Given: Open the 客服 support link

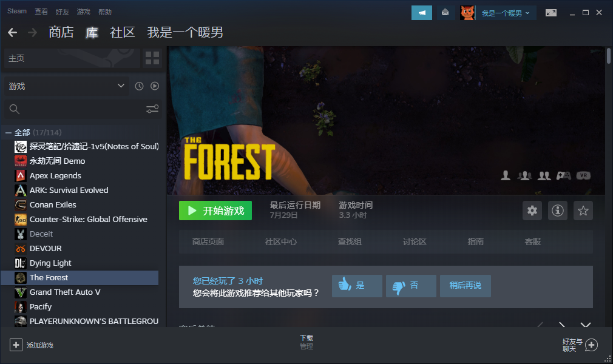Looking at the screenshot, I should click(x=532, y=241).
